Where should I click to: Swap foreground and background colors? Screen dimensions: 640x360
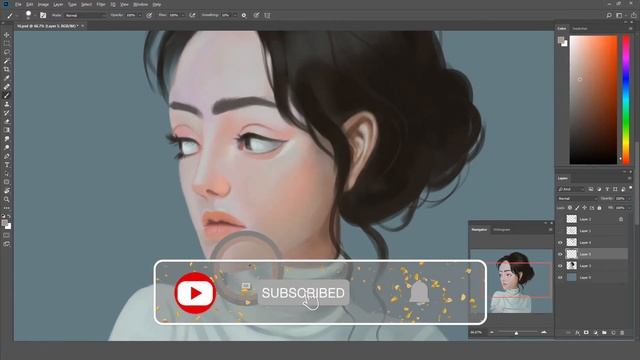tap(9, 217)
